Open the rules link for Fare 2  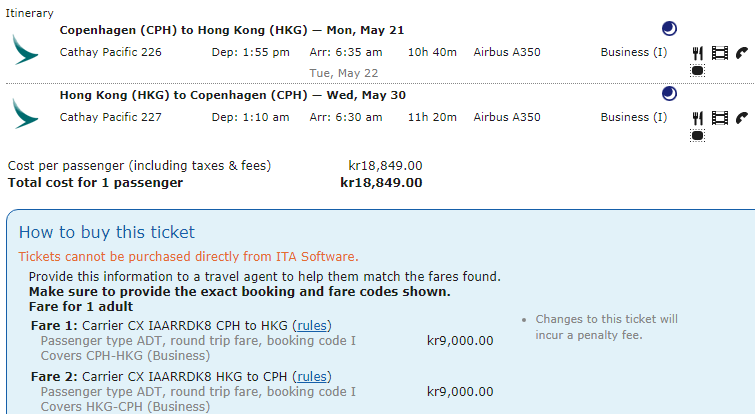tap(312, 376)
